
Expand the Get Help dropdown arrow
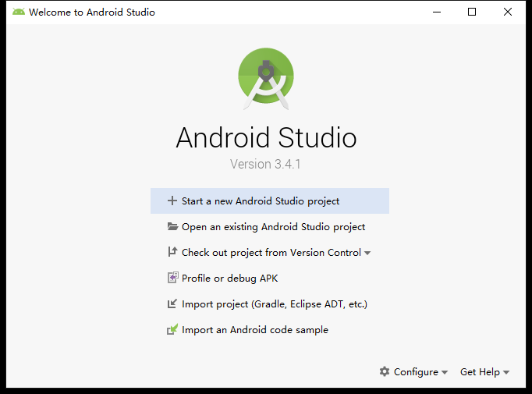[506, 373]
